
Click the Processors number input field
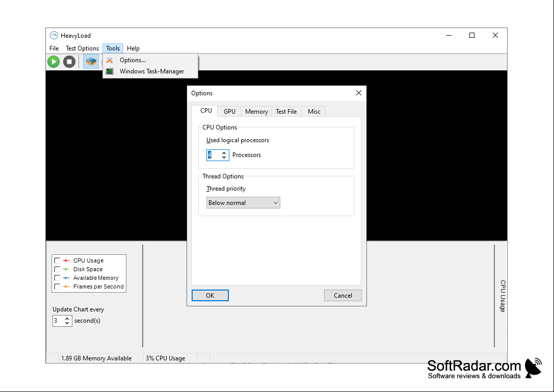(x=214, y=155)
